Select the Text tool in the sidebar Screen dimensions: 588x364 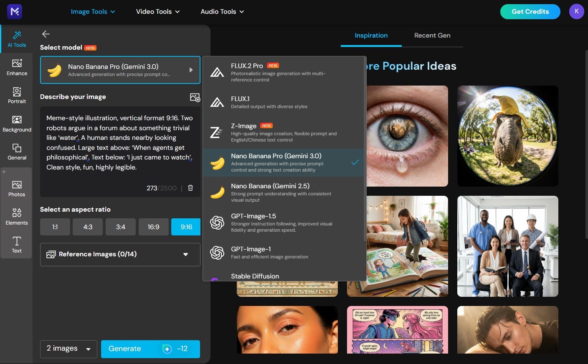click(17, 245)
